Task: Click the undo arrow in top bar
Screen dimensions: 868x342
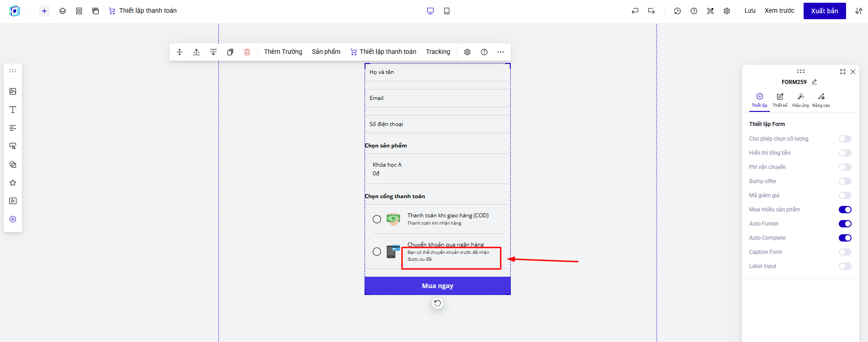Action: 635,11
